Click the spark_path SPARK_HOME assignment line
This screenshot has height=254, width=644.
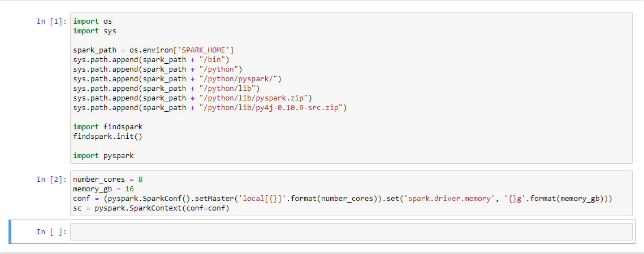[x=153, y=50]
